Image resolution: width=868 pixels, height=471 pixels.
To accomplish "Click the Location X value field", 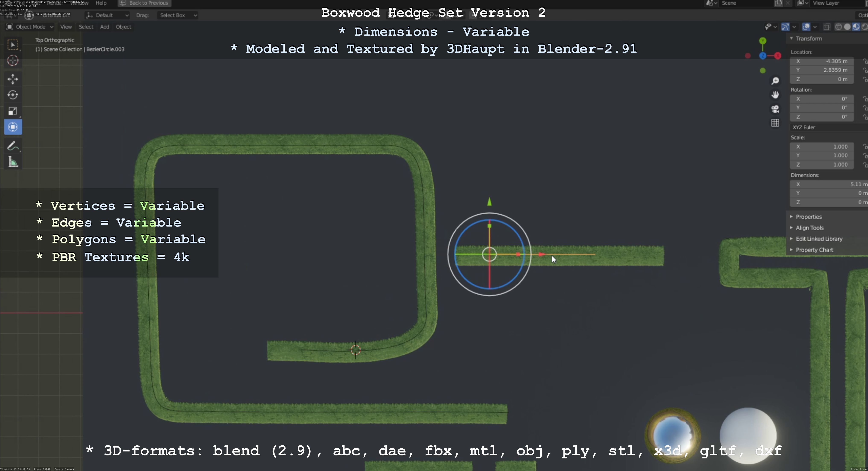I will pos(822,61).
